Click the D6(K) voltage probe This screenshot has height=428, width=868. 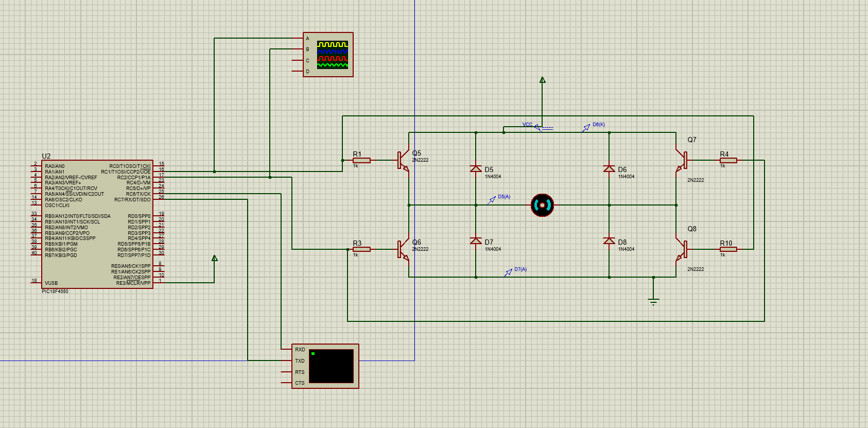(x=586, y=128)
